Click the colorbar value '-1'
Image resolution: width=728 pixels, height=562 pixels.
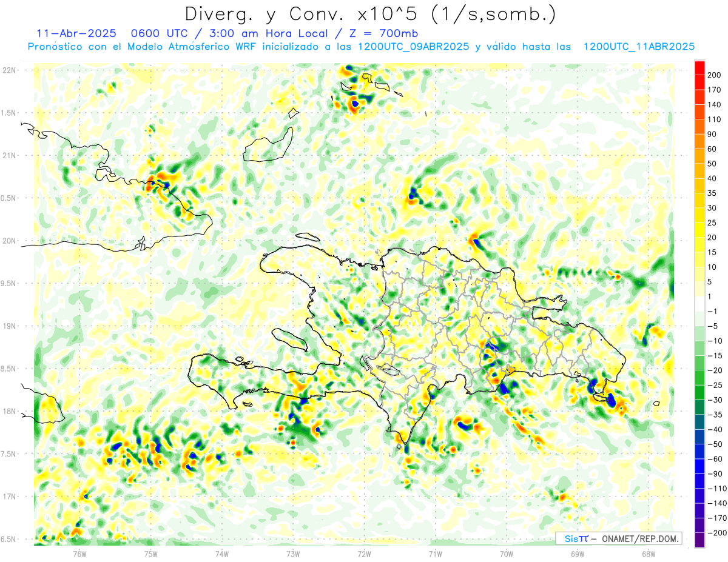tap(713, 311)
